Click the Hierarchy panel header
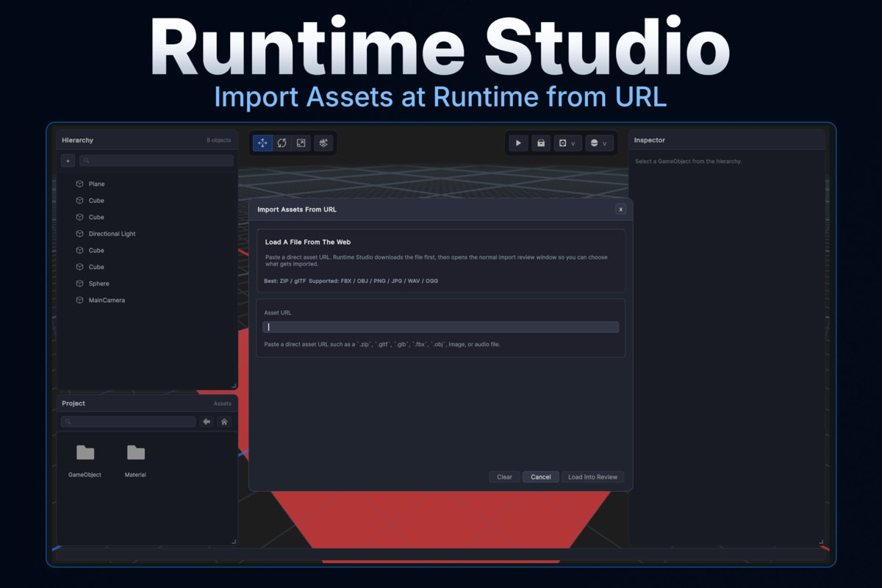Screen dimensions: 882x588 point(147,140)
